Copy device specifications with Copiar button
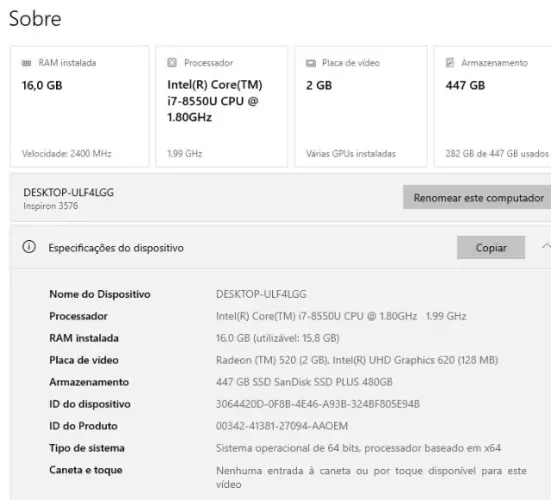551x500 pixels. [x=491, y=247]
